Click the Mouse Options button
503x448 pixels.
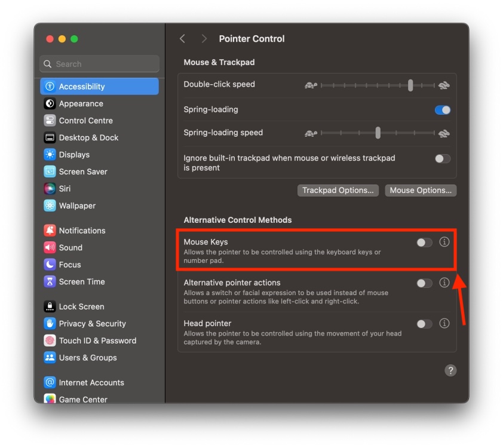pyautogui.click(x=420, y=190)
